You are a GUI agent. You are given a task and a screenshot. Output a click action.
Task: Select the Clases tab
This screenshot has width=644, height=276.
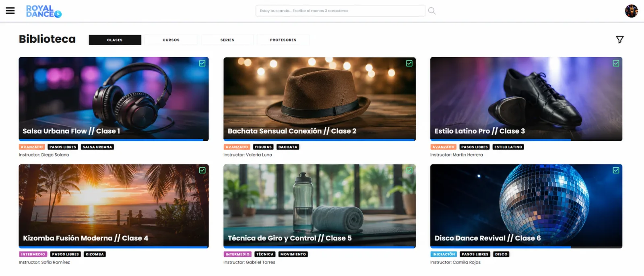point(115,40)
